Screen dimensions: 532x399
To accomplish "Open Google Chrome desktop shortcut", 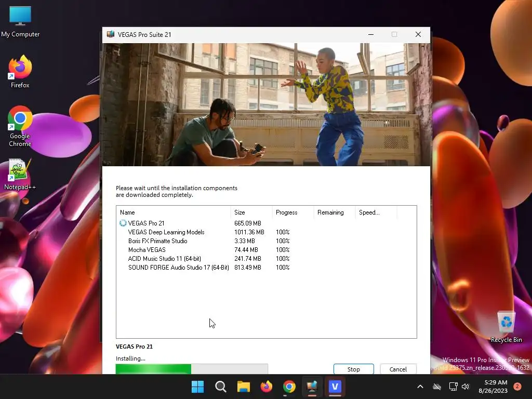I will pyautogui.click(x=20, y=126).
